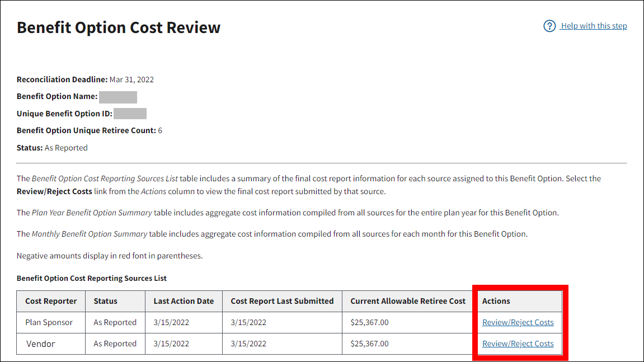Click the Actions column header
This screenshot has width=644, height=362.
coord(496,301)
